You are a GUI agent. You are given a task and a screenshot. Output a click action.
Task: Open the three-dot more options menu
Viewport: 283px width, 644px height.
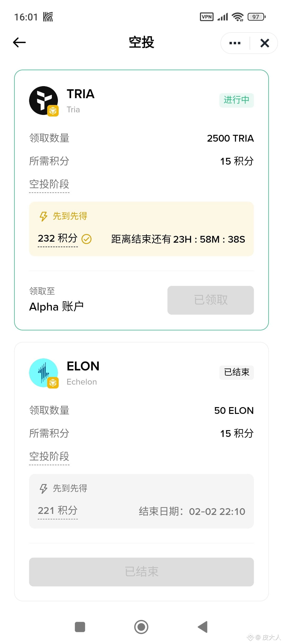[235, 43]
